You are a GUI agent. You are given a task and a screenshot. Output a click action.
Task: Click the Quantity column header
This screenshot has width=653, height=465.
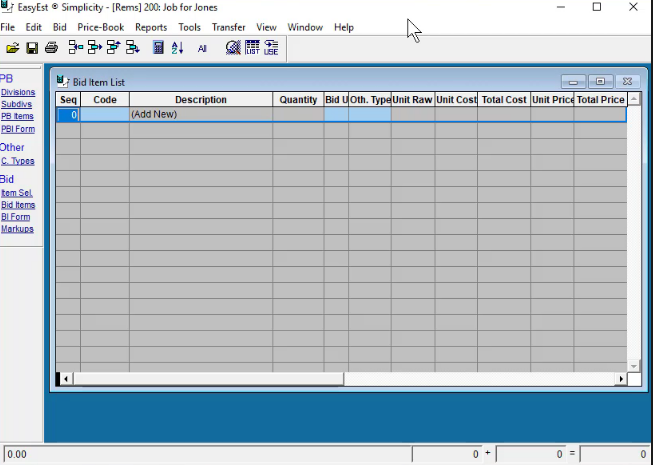(298, 99)
